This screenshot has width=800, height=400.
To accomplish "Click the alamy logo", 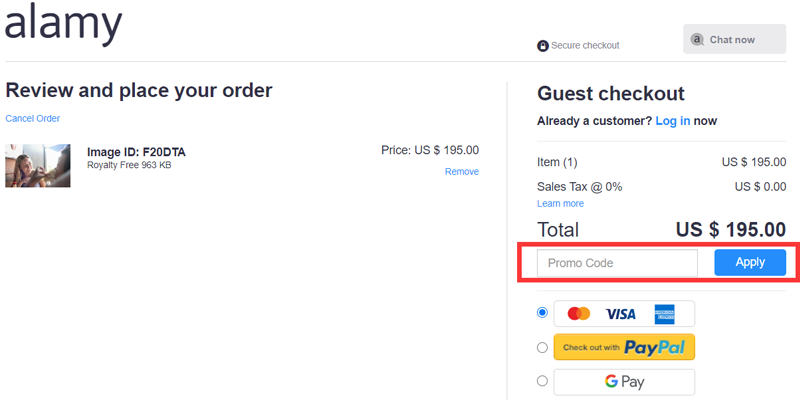I will pos(63,24).
